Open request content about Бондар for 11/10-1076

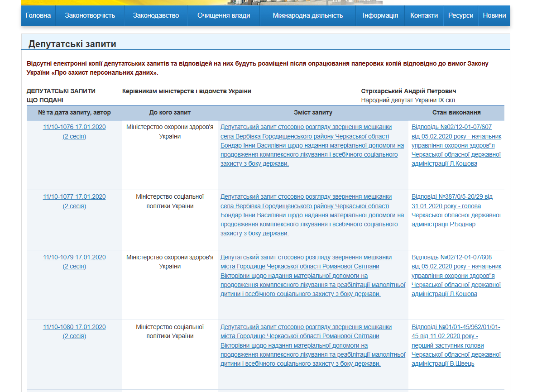tap(312, 145)
